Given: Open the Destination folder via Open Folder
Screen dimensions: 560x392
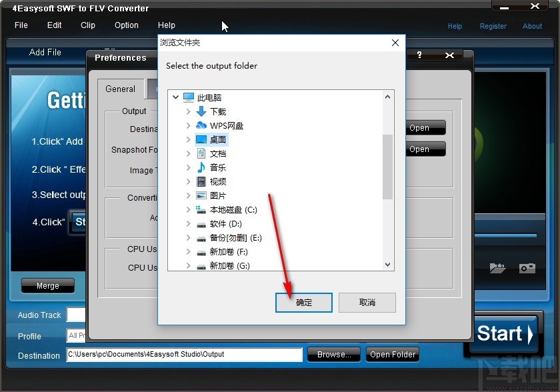Looking at the screenshot, I should (393, 355).
